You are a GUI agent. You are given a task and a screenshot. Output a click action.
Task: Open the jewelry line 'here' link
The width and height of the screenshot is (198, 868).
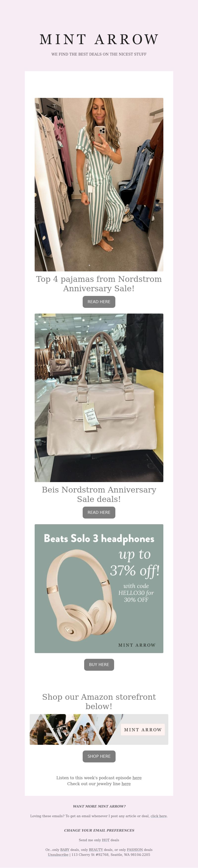[x=126, y=784]
